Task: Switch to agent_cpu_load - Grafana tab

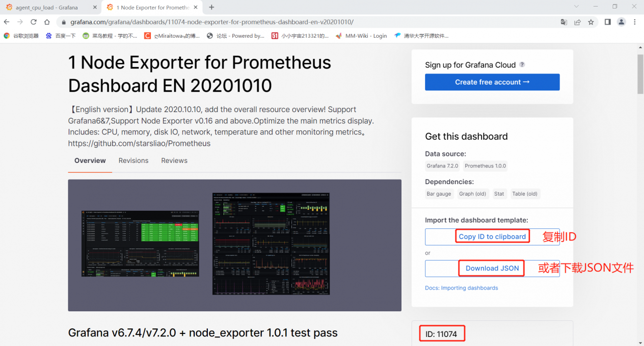Action: pyautogui.click(x=50, y=8)
